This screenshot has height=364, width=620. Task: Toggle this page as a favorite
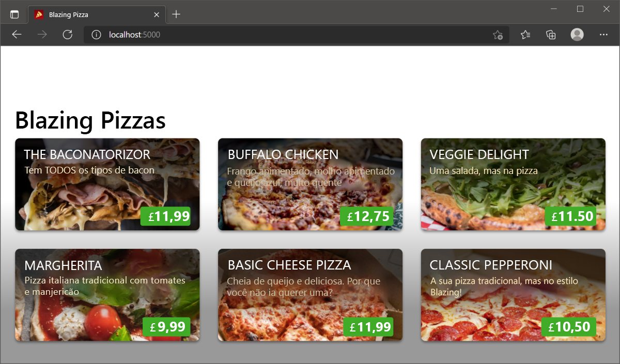tap(497, 35)
